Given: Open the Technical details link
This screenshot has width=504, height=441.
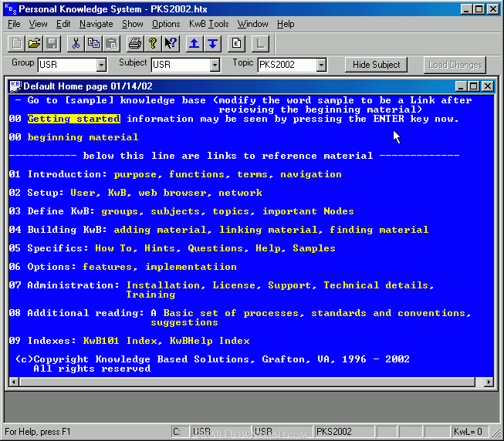Looking at the screenshot, I should (x=376, y=285).
